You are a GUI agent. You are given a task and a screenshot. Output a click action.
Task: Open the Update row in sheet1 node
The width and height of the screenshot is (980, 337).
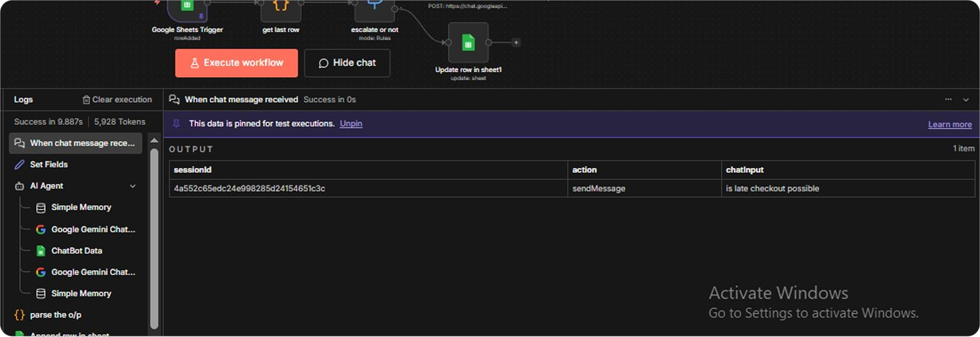coord(468,43)
